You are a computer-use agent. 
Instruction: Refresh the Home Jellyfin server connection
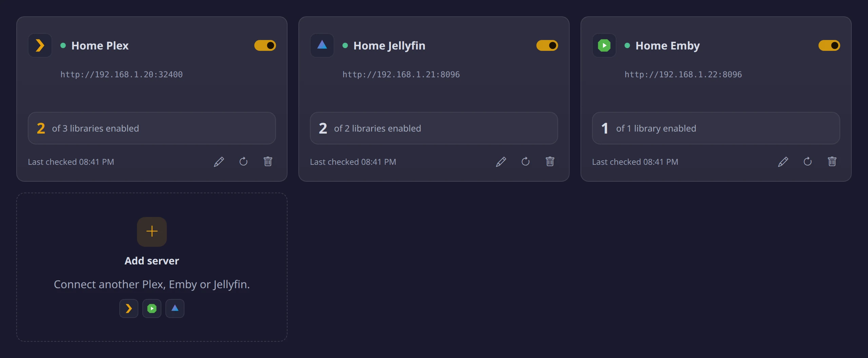tap(526, 162)
